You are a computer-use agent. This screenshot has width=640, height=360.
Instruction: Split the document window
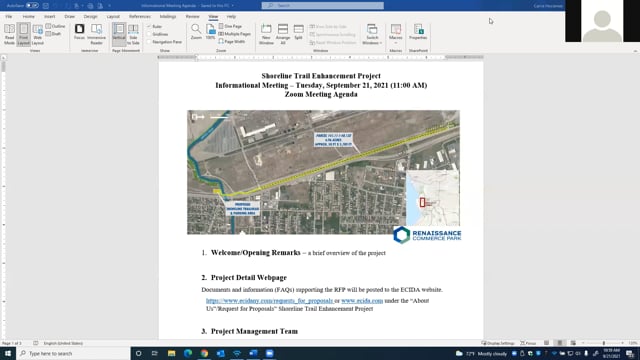pyautogui.click(x=298, y=32)
